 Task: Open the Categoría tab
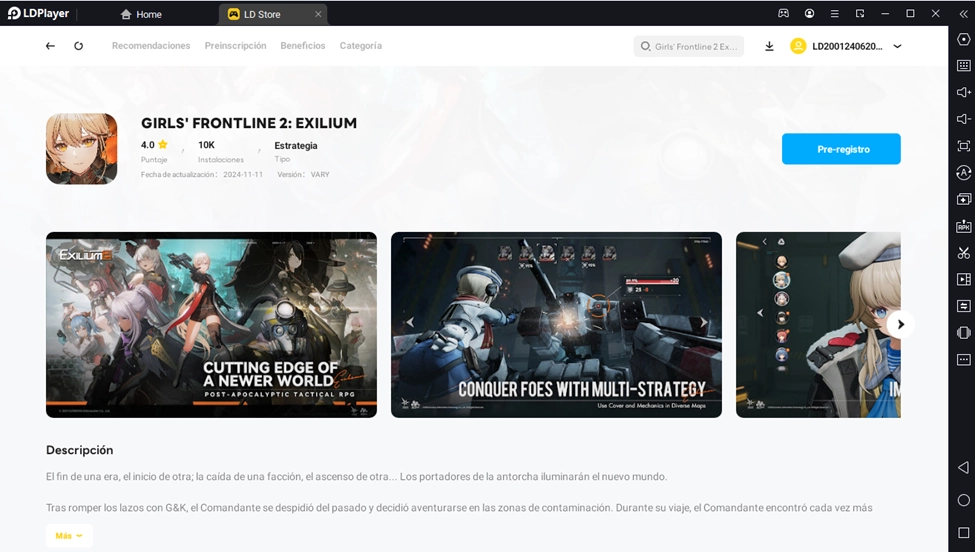click(x=361, y=45)
